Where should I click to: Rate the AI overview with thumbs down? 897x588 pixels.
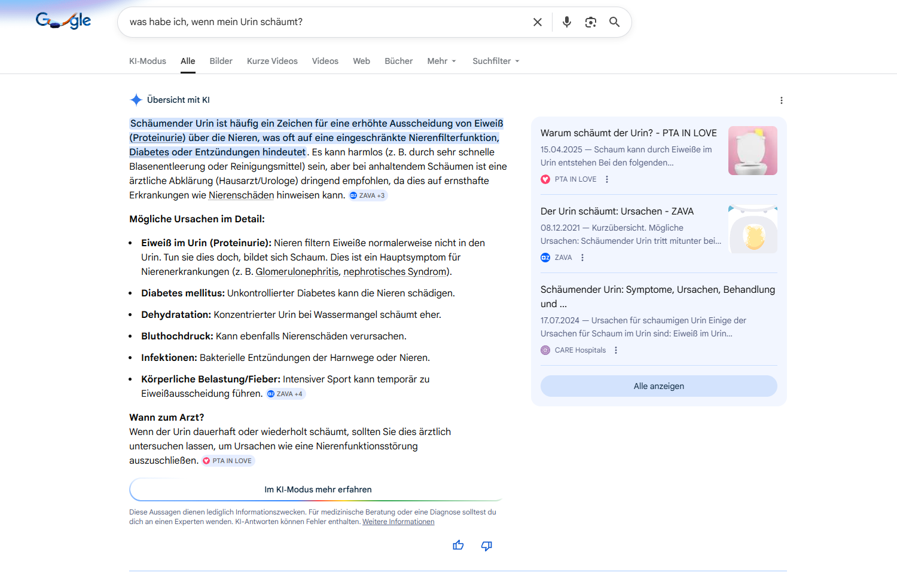487,545
